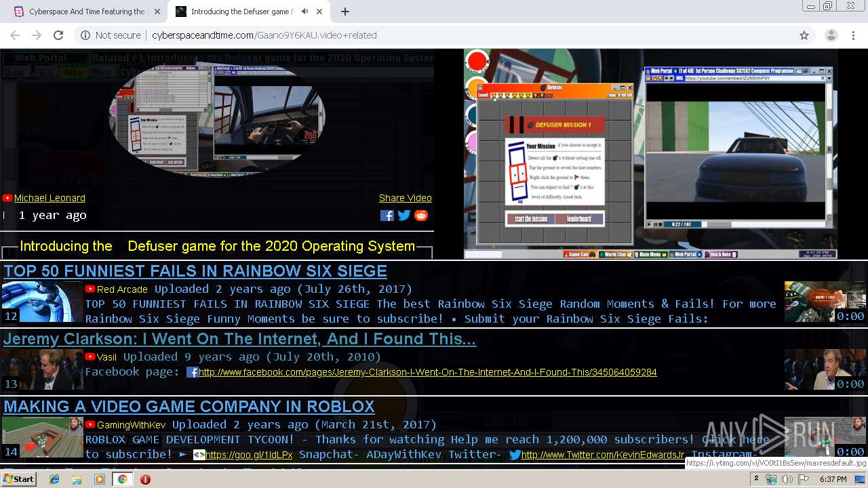Click the dimmed Menu button on the page

(x=102, y=72)
